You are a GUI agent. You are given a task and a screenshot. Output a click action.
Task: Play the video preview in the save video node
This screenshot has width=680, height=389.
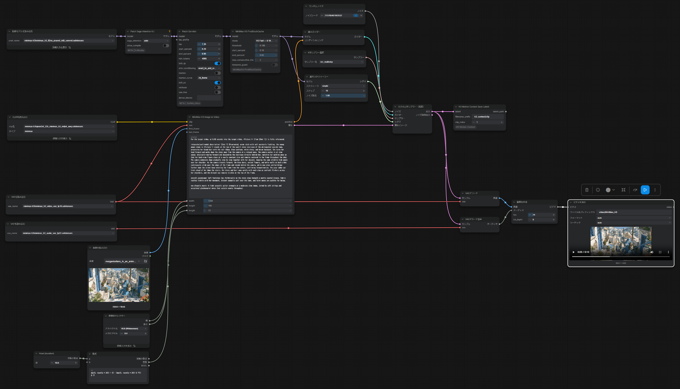[574, 252]
